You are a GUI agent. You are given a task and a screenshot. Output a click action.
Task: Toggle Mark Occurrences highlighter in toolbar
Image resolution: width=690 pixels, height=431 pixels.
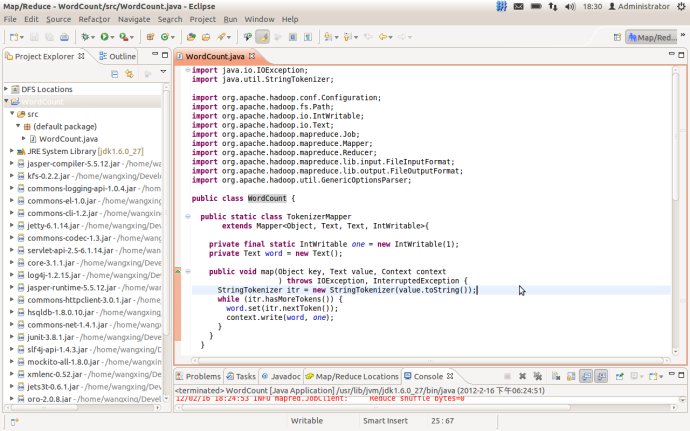click(x=262, y=37)
